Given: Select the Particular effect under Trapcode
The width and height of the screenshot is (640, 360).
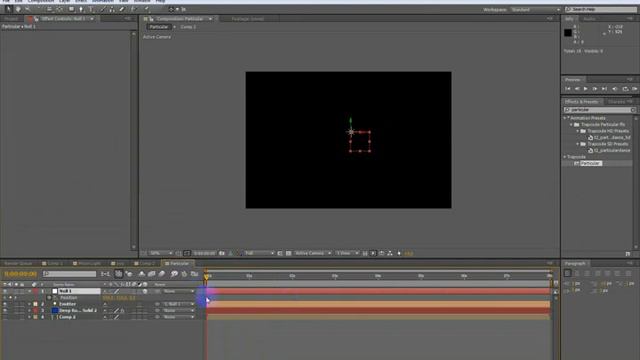Looking at the screenshot, I should click(591, 163).
